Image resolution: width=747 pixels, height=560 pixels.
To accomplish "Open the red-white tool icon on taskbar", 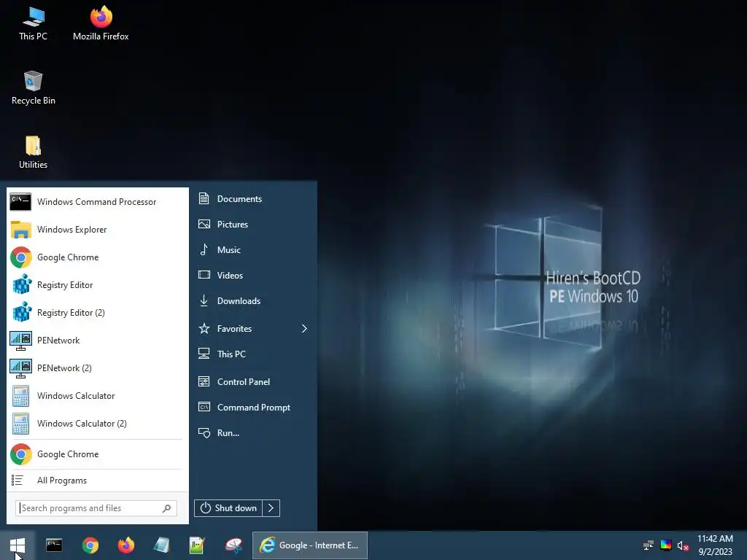I will [233, 545].
